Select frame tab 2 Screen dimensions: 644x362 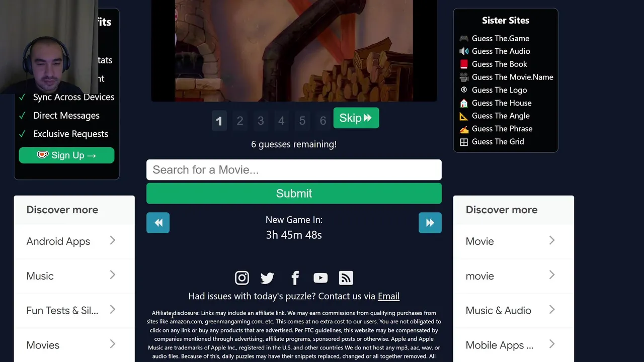[240, 121]
